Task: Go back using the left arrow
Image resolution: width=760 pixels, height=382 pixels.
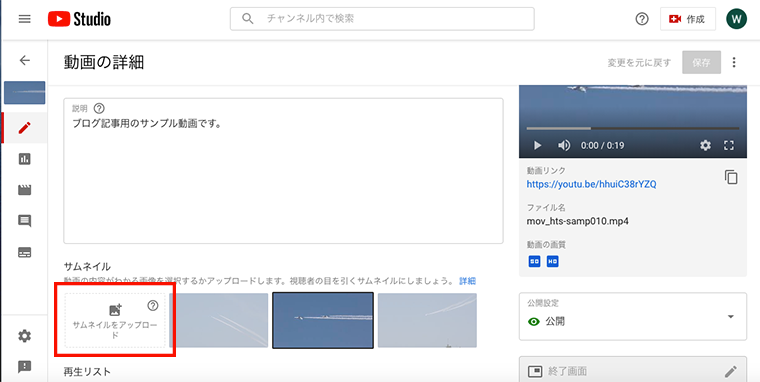Action: click(x=25, y=60)
